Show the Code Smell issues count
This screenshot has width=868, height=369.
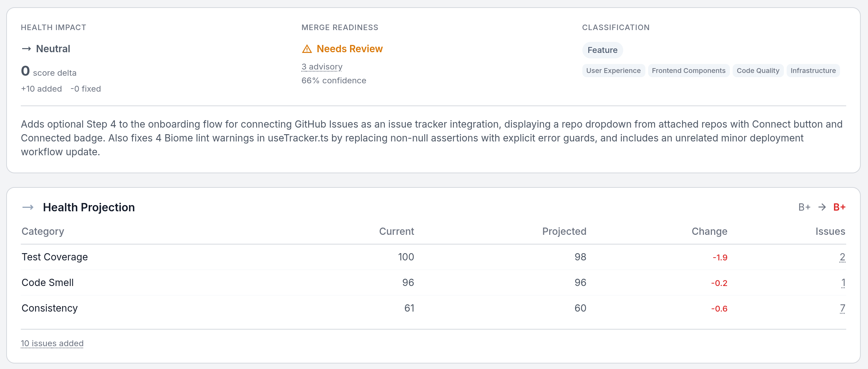843,283
